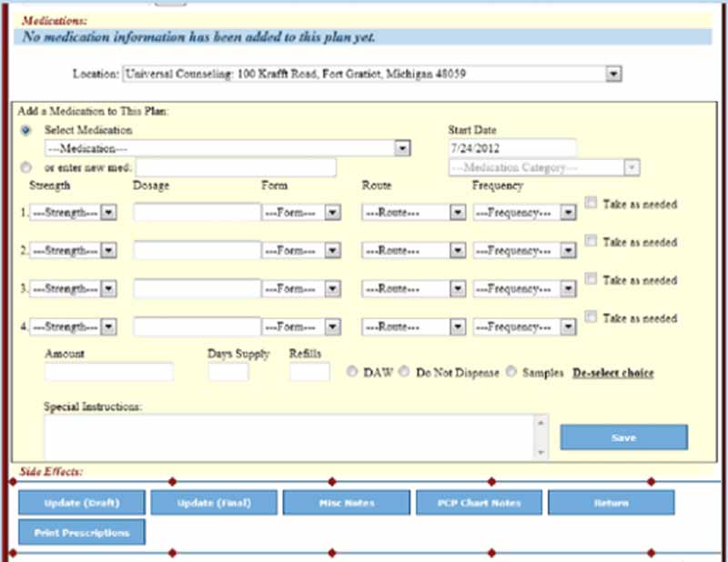The height and width of the screenshot is (562, 728).
Task: Select the DAW radio button
Action: pyautogui.click(x=352, y=372)
